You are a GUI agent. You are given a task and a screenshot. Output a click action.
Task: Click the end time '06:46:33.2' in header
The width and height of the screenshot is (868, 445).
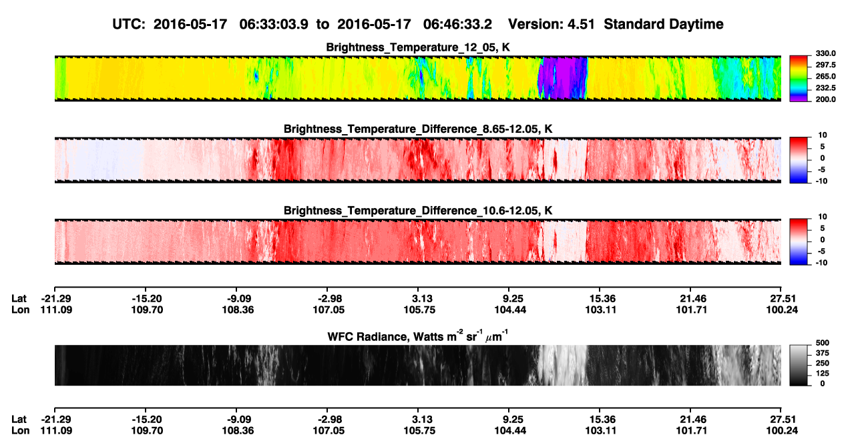pyautogui.click(x=458, y=25)
